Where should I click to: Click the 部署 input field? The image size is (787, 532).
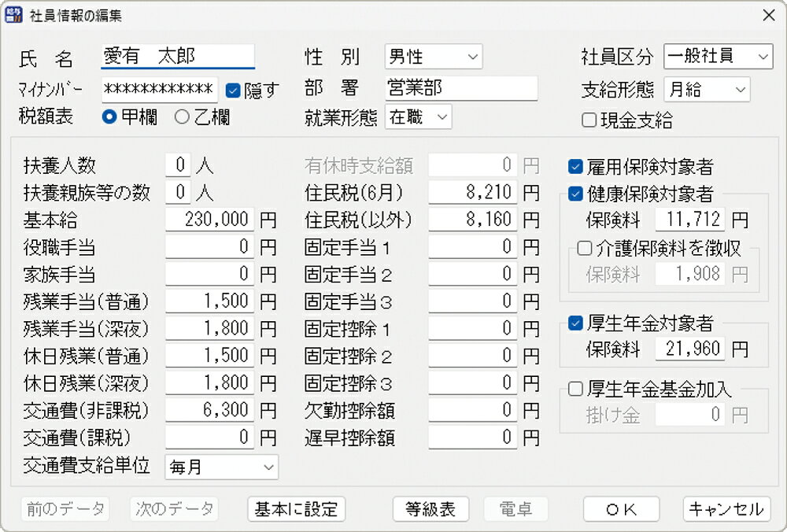pos(461,88)
